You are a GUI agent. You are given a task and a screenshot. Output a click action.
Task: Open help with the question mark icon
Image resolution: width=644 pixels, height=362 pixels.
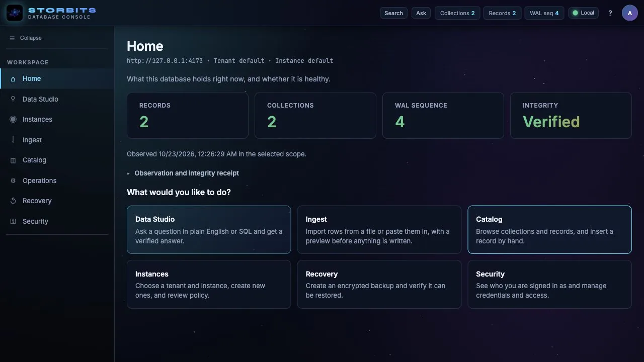click(x=610, y=13)
